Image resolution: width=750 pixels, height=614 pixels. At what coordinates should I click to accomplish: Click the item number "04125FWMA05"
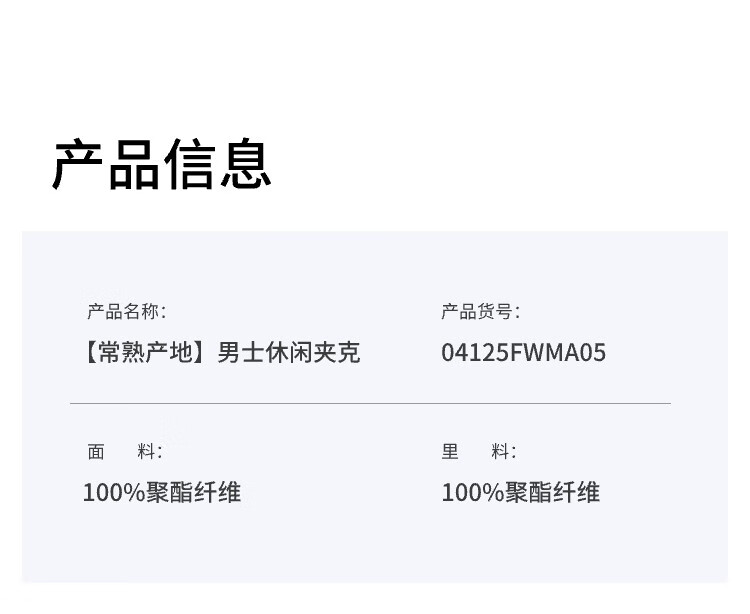(523, 353)
